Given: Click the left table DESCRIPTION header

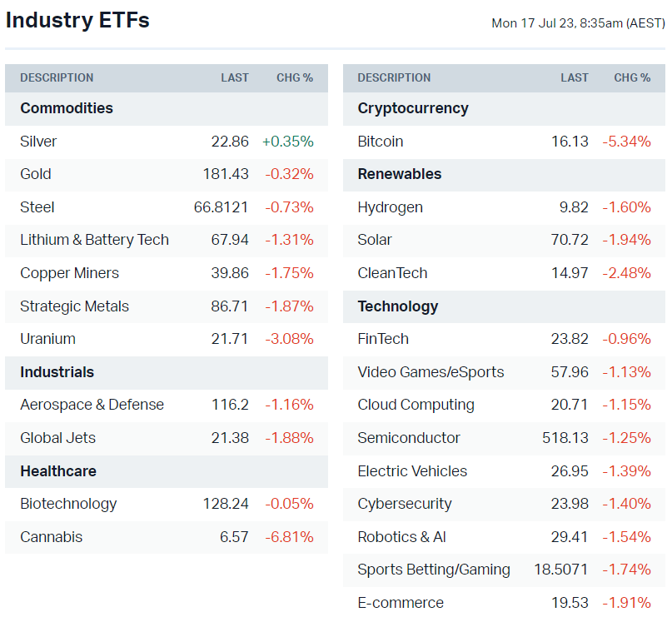Looking at the screenshot, I should [x=57, y=77].
